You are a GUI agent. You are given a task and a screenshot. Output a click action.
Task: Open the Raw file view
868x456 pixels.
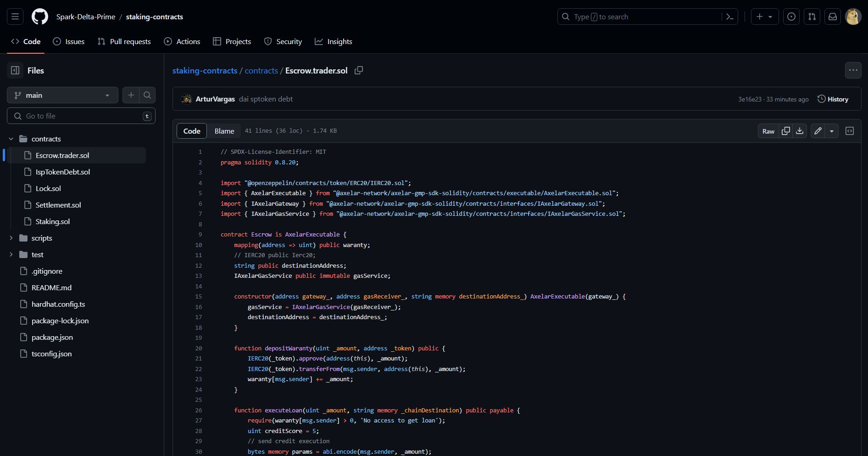768,131
